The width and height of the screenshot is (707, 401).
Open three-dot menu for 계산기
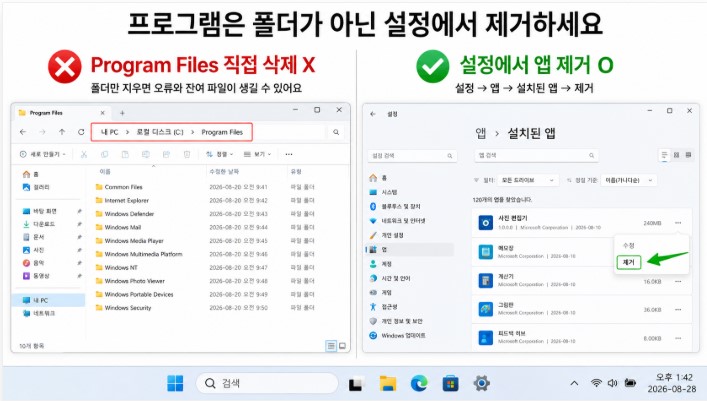click(678, 281)
